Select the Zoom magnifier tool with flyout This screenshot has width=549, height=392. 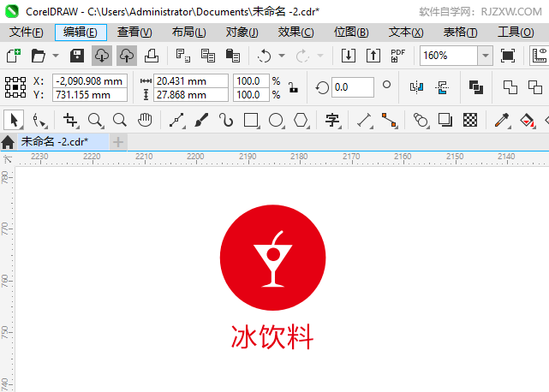point(96,120)
